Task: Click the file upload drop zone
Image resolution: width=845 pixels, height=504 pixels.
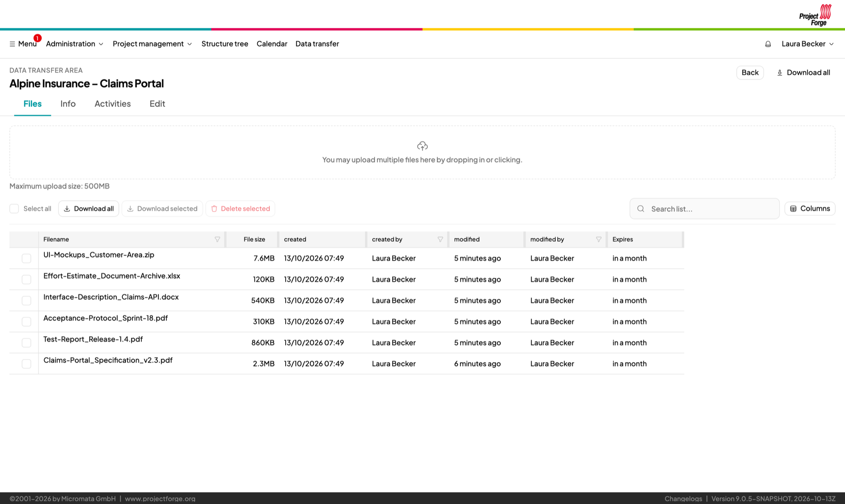Action: (422, 152)
